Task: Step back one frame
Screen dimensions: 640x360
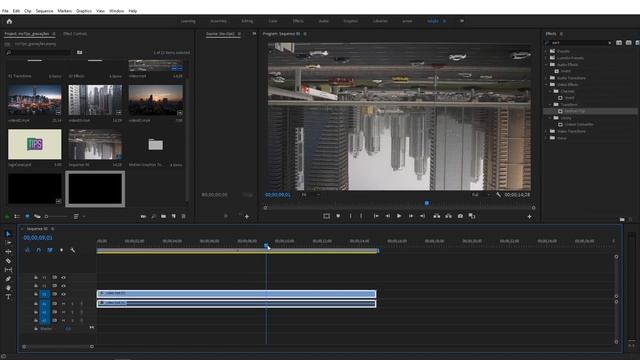Action: [387, 216]
